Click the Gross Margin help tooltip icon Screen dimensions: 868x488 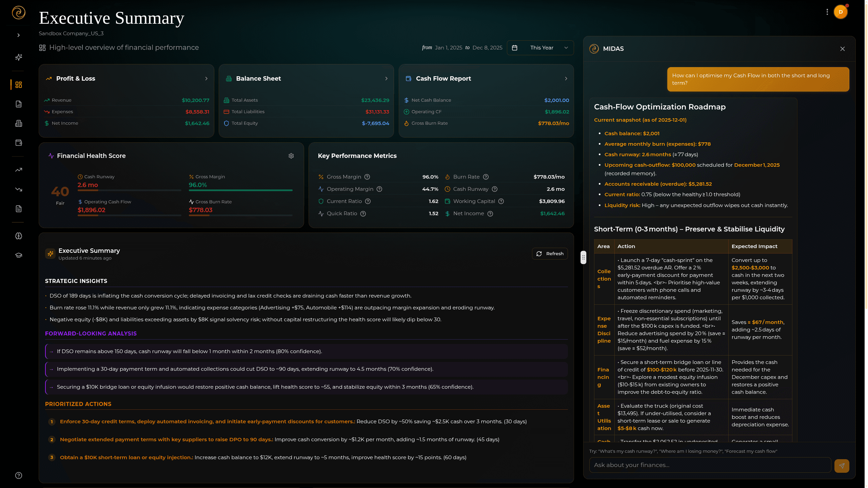coord(368,177)
